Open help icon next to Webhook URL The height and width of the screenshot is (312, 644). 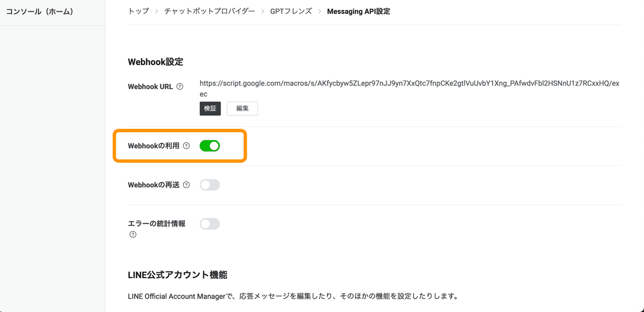click(x=180, y=86)
